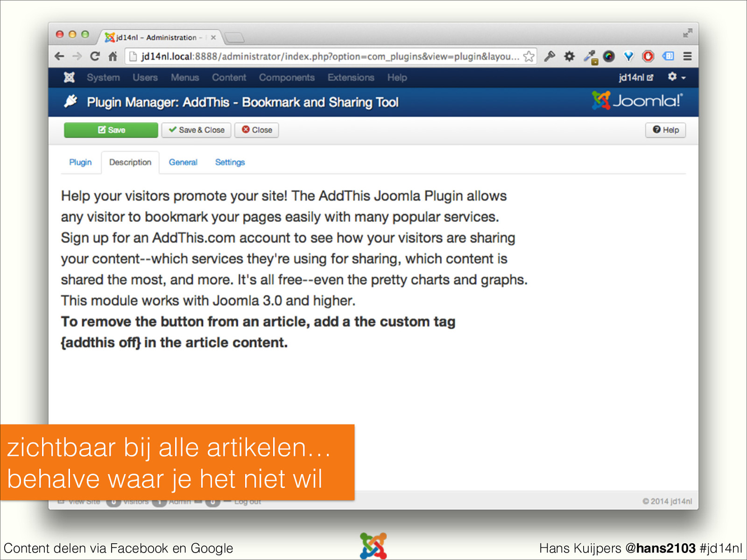
Task: Click the browser forward arrow
Action: click(77, 56)
